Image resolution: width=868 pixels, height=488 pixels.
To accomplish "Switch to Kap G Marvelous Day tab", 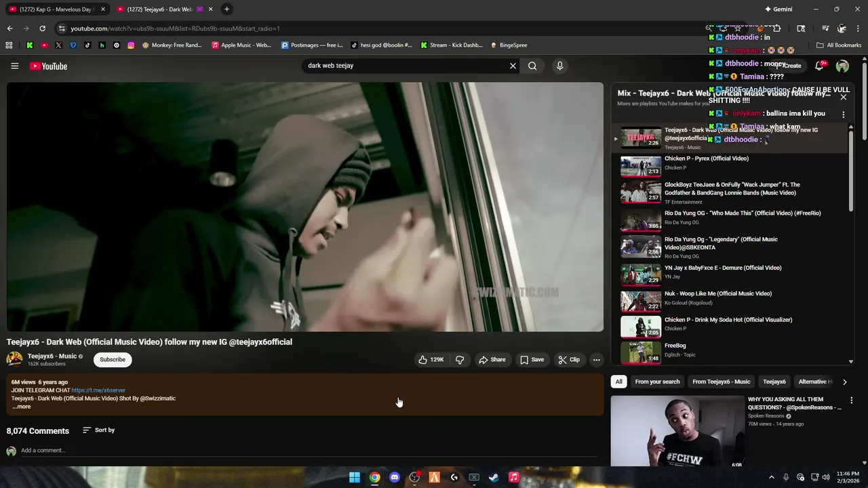I will 58,9.
